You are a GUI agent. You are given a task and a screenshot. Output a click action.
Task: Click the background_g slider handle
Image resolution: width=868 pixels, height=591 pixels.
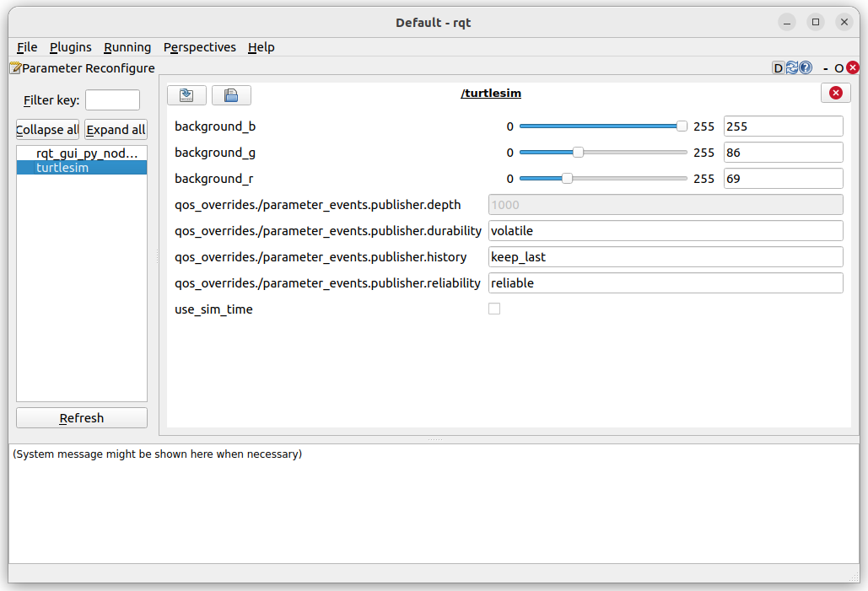point(578,153)
